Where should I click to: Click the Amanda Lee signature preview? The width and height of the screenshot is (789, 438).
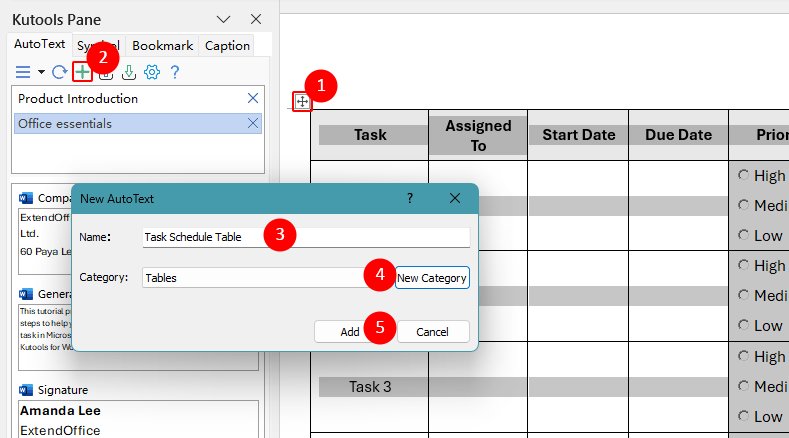tap(138, 419)
